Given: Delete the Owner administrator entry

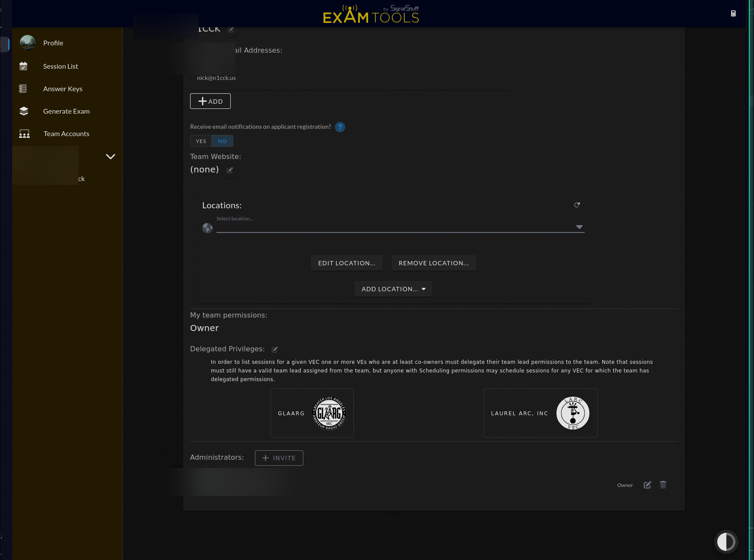Looking at the screenshot, I should tap(663, 485).
